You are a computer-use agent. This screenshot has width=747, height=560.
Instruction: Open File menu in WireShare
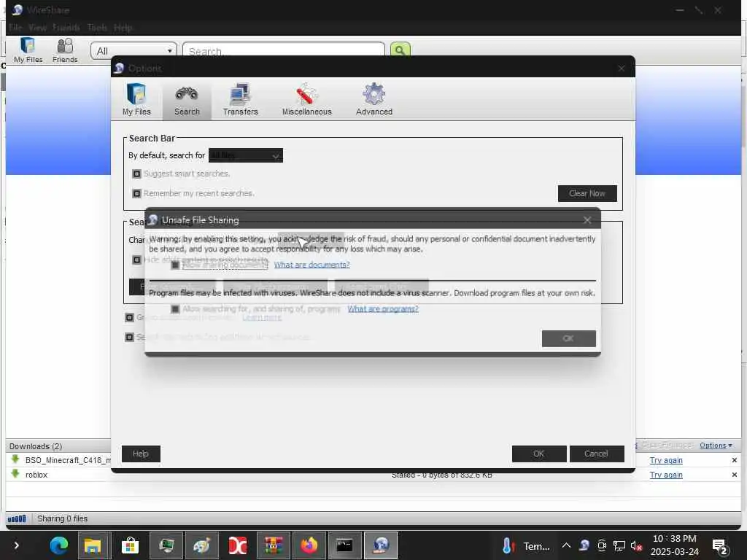point(16,28)
